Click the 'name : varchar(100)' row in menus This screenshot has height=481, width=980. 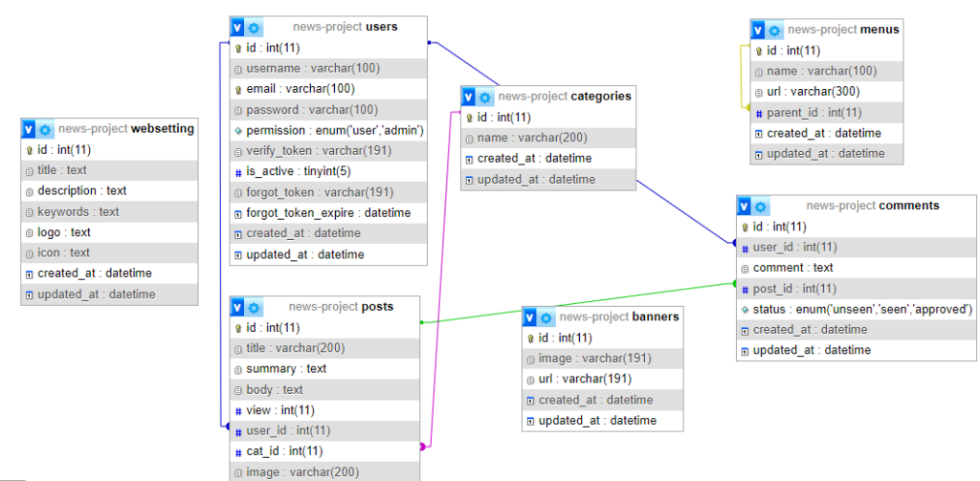click(827, 71)
